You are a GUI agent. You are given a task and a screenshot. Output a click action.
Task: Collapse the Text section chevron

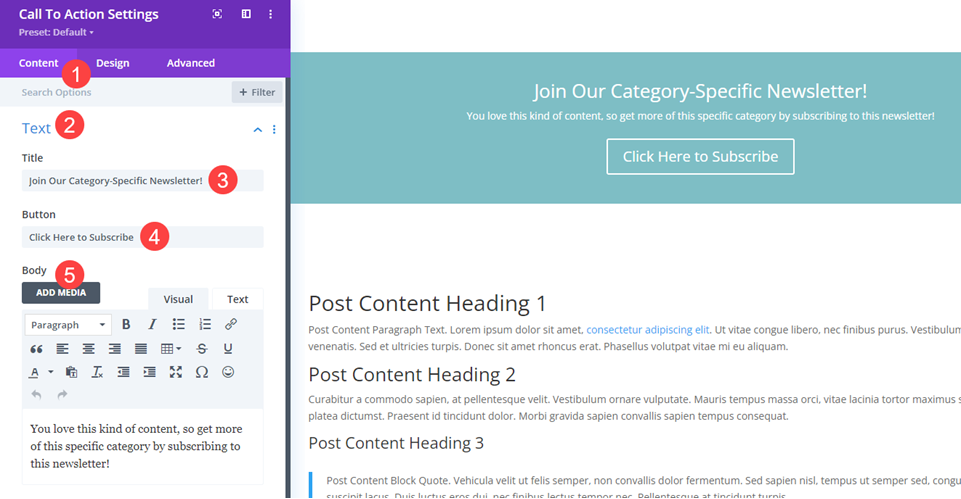tap(258, 130)
